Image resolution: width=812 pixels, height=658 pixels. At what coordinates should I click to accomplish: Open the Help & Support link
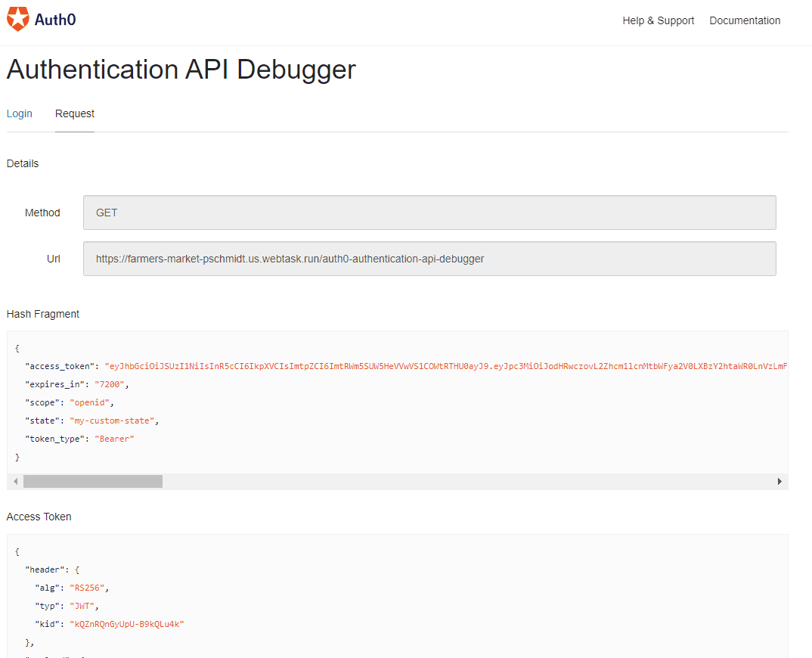pos(658,20)
